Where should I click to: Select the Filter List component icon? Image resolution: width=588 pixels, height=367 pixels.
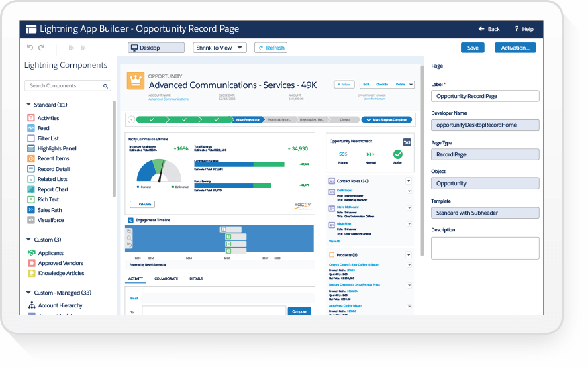click(31, 138)
